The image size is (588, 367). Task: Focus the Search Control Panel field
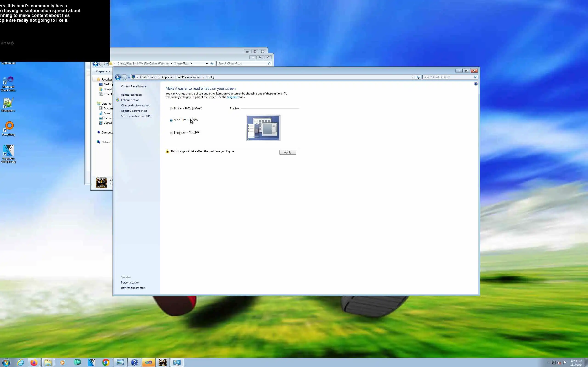pyautogui.click(x=448, y=77)
